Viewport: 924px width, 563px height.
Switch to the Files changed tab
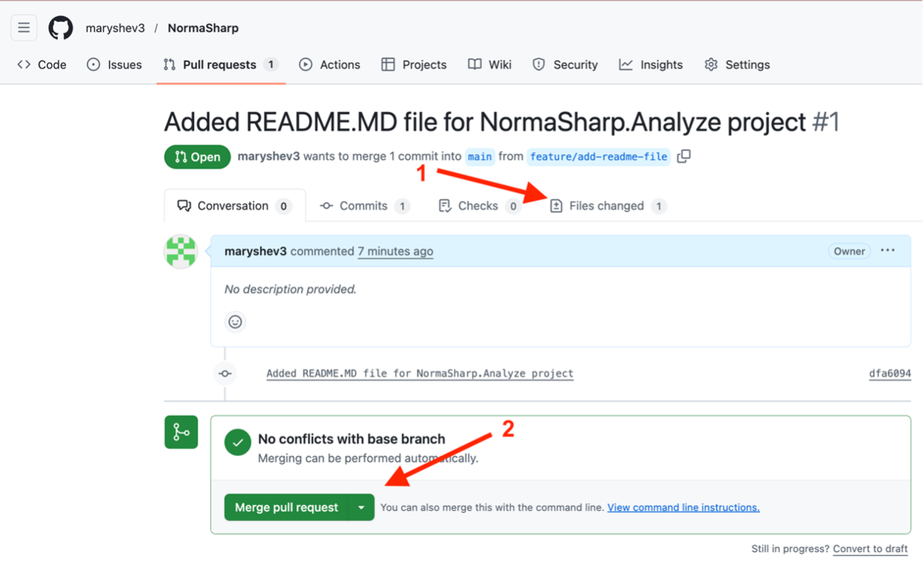coord(607,206)
